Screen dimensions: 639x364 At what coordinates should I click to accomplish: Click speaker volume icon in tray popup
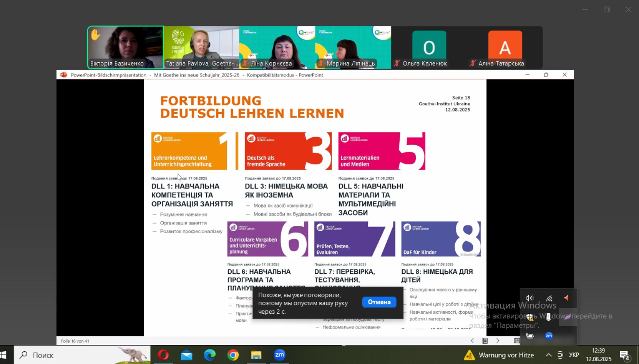530,298
